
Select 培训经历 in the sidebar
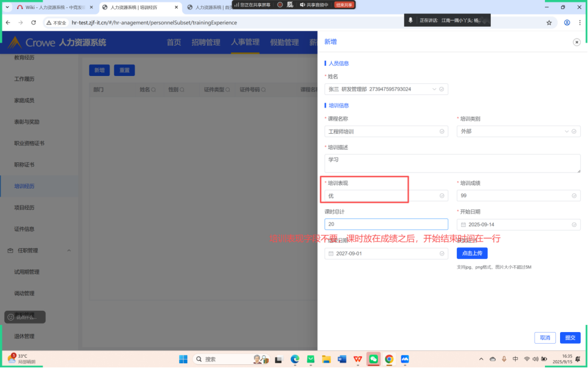point(24,186)
